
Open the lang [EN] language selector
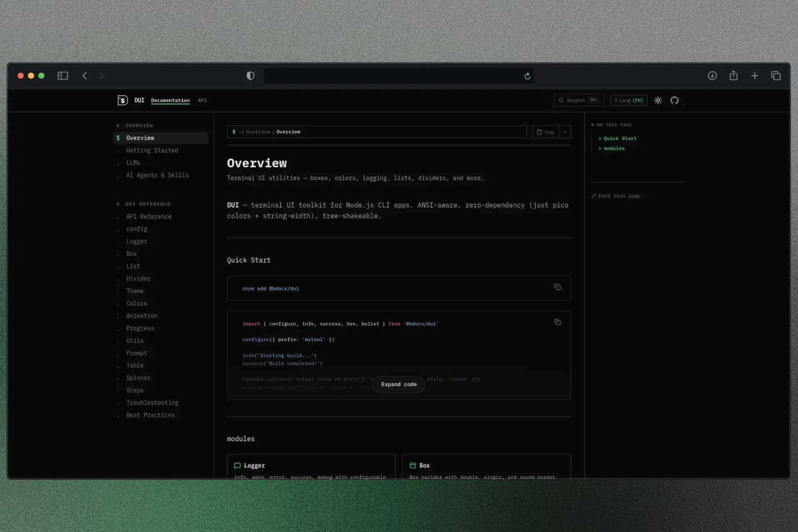point(629,100)
